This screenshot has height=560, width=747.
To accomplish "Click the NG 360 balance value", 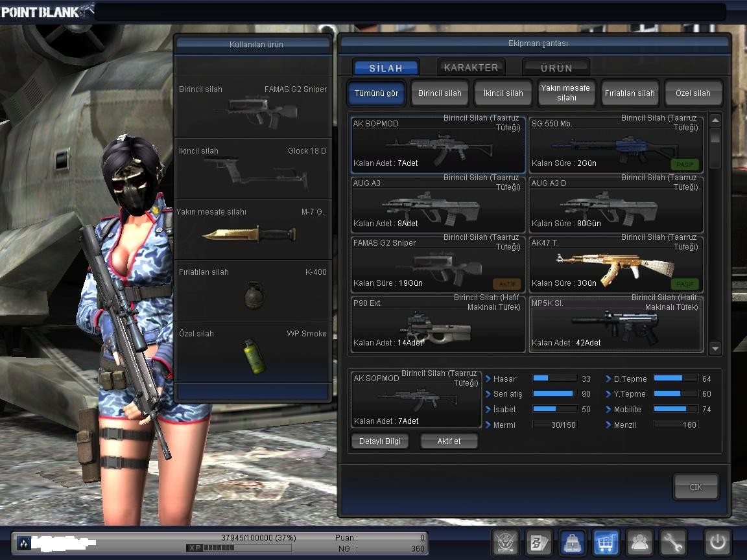I will point(418,548).
